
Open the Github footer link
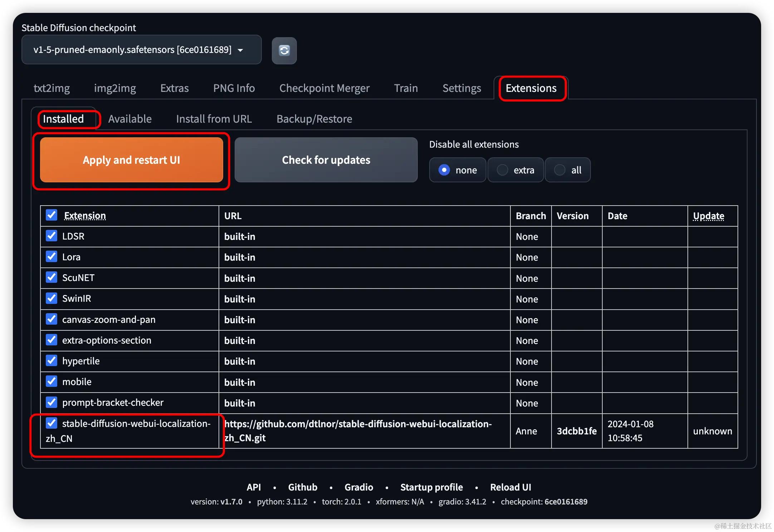point(303,487)
